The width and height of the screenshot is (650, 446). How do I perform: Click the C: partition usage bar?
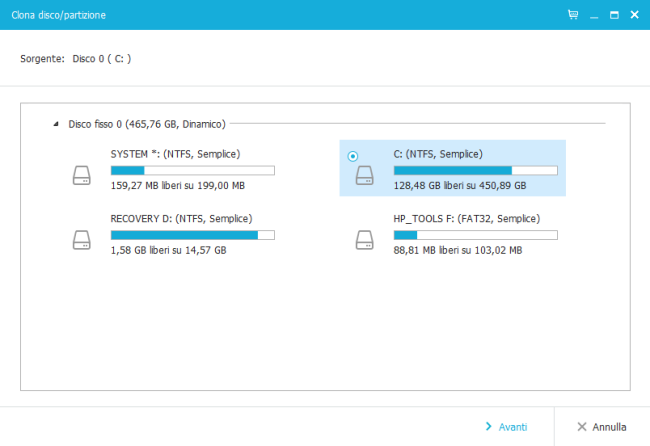tap(475, 171)
